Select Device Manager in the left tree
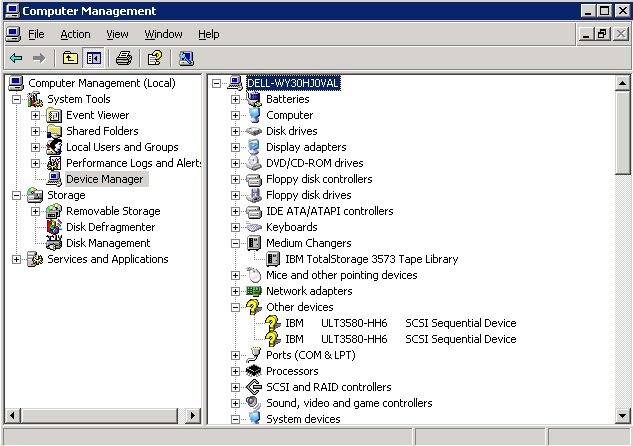 tap(105, 179)
